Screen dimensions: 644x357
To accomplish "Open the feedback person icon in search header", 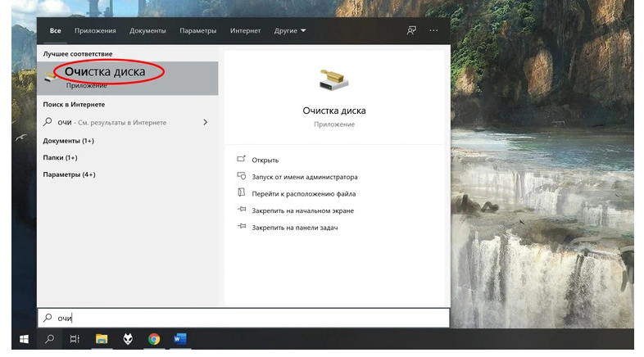I will [411, 30].
